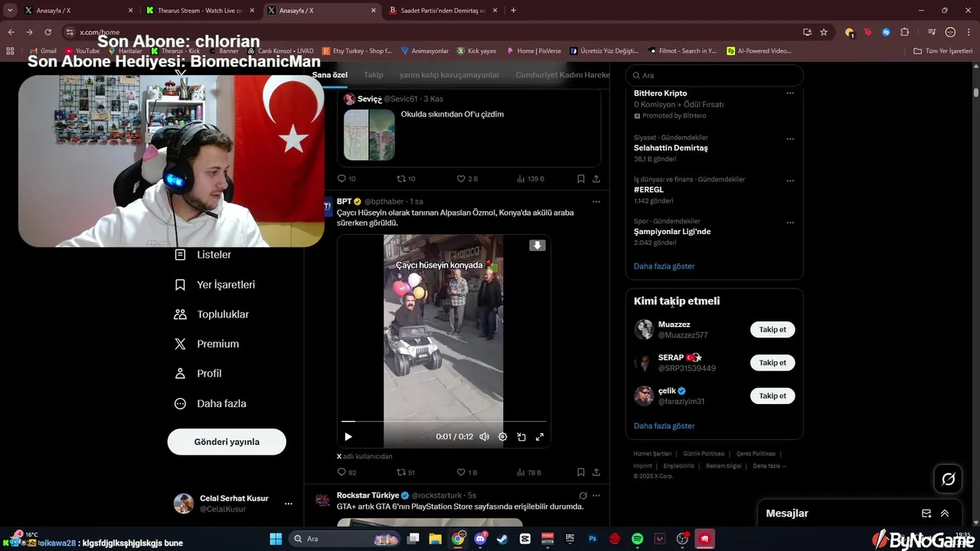Open Grok floating button
The height and width of the screenshot is (551, 980).
coord(949,479)
